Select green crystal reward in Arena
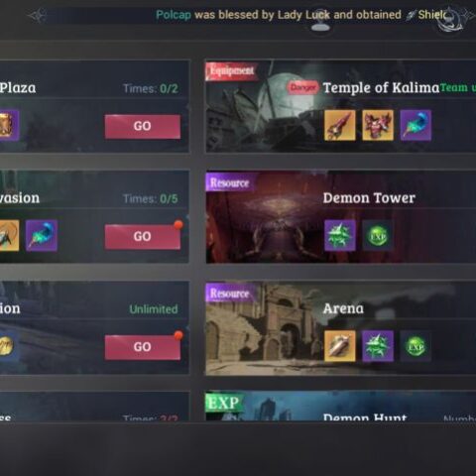This screenshot has height=476, width=476. click(x=378, y=346)
